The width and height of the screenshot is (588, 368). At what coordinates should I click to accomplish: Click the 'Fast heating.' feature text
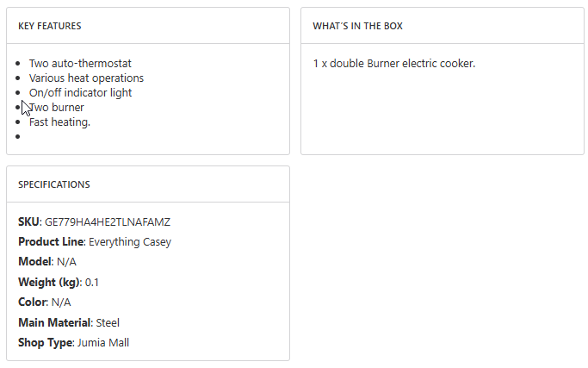coord(59,122)
